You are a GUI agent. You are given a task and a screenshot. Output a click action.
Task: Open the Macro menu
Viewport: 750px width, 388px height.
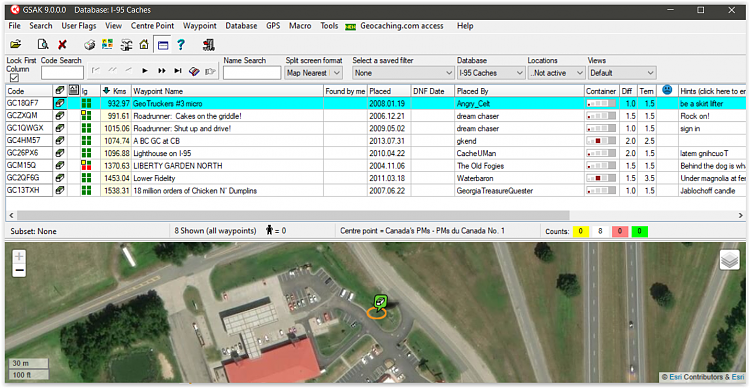[300, 26]
